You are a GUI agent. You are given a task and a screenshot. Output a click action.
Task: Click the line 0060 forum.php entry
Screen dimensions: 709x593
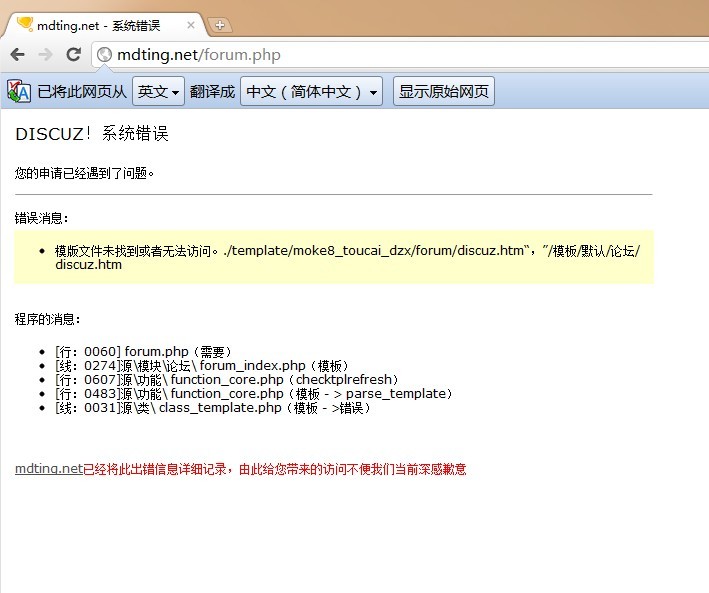(x=144, y=351)
